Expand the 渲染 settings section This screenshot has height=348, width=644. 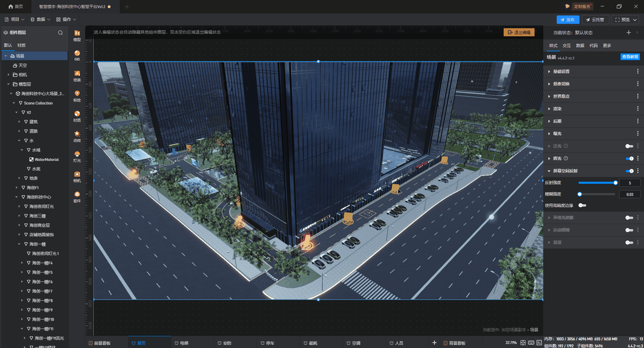coord(557,109)
